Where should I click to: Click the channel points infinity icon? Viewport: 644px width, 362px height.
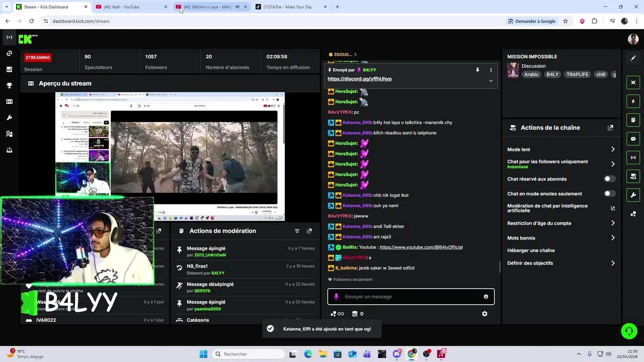tap(337, 314)
